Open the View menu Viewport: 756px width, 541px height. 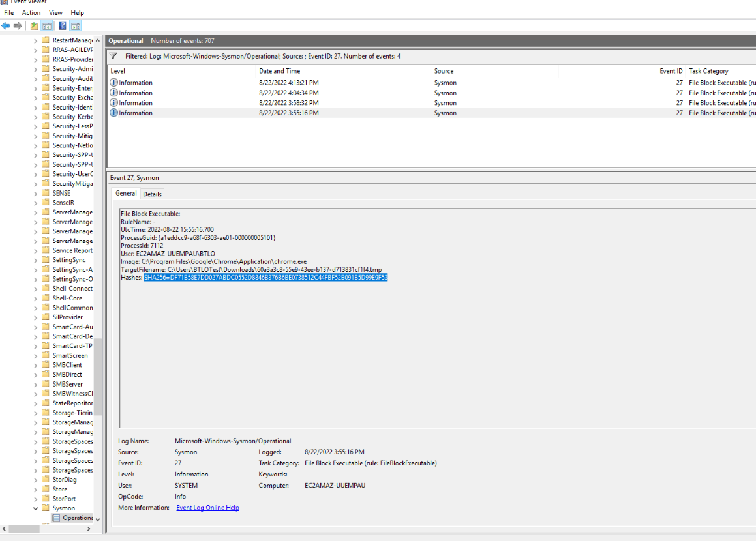pos(55,12)
